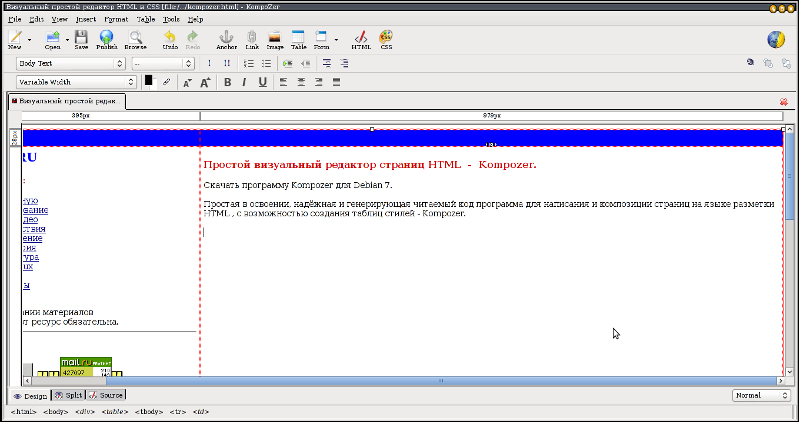Switch to the Source view tab
This screenshot has width=799, height=422.
click(x=106, y=395)
